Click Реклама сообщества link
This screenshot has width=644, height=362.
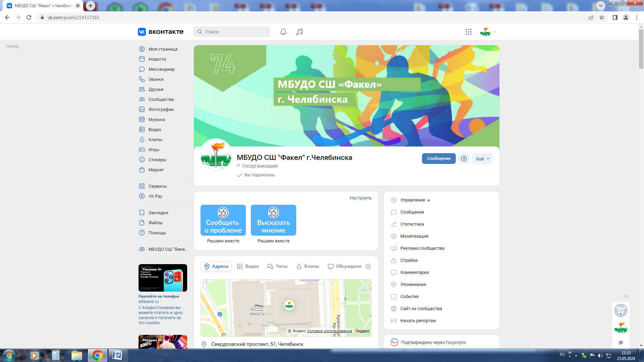pyautogui.click(x=422, y=248)
